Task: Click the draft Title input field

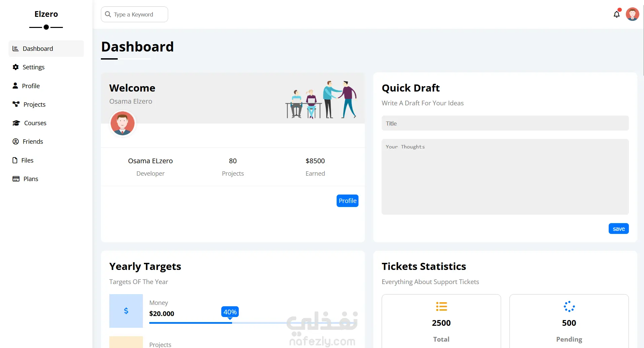Action: 505,123
